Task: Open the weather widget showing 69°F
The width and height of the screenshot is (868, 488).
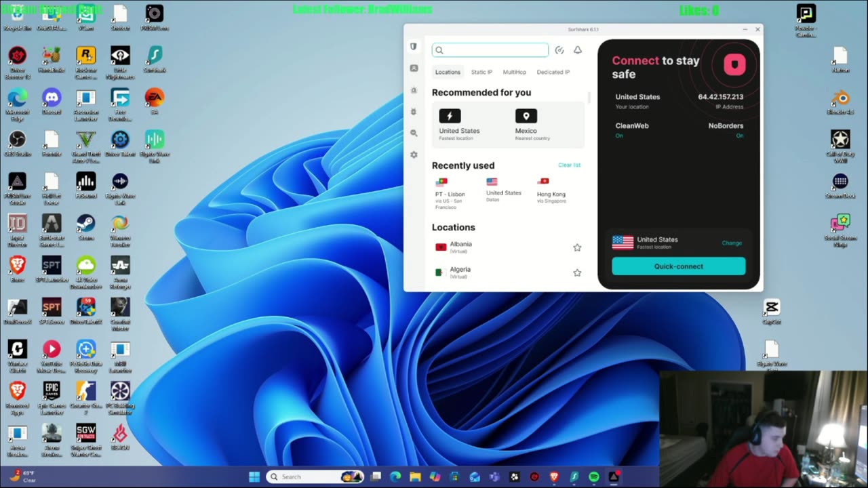Action: [22, 476]
